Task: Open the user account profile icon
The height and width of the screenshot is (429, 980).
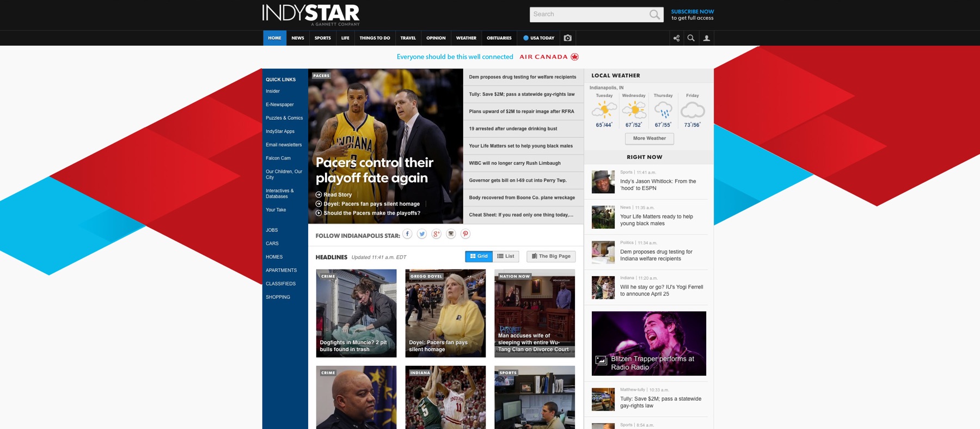Action: point(707,38)
